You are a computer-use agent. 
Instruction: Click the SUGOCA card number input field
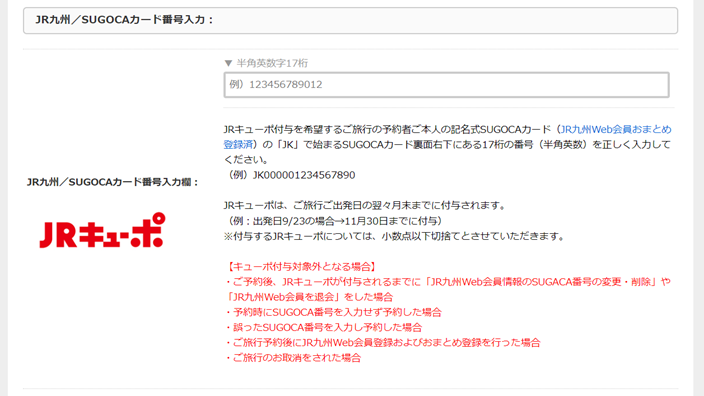(x=446, y=85)
